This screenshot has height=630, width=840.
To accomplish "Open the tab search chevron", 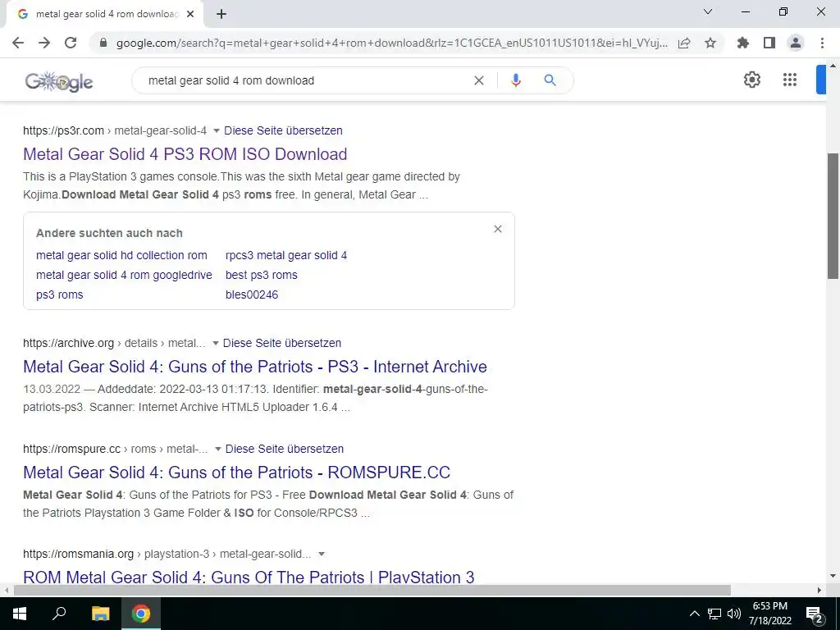I will click(x=708, y=11).
